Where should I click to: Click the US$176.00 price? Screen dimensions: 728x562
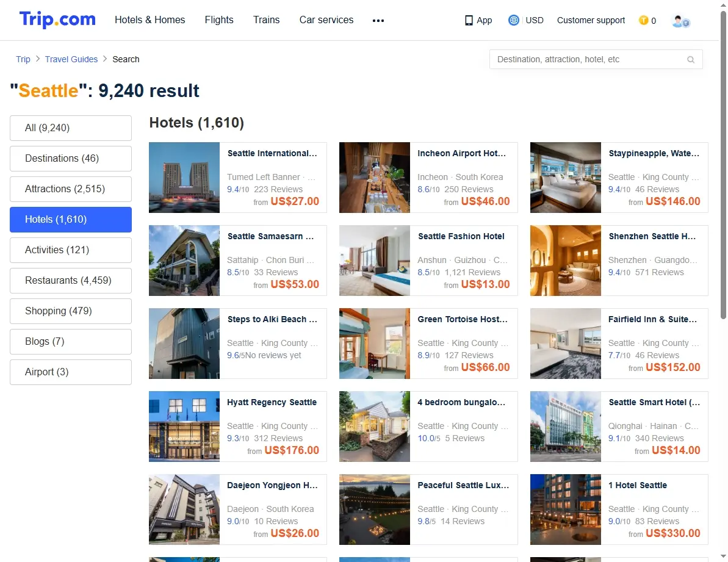292,450
